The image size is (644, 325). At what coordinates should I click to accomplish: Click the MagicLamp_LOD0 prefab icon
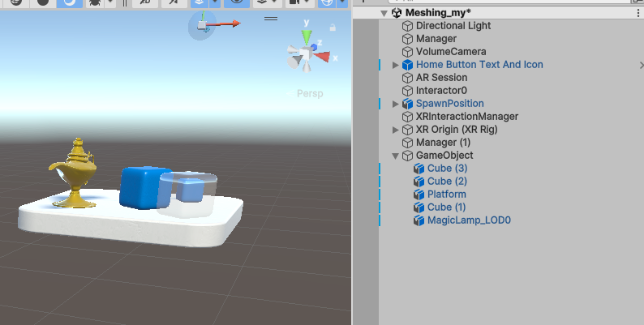pyautogui.click(x=419, y=220)
